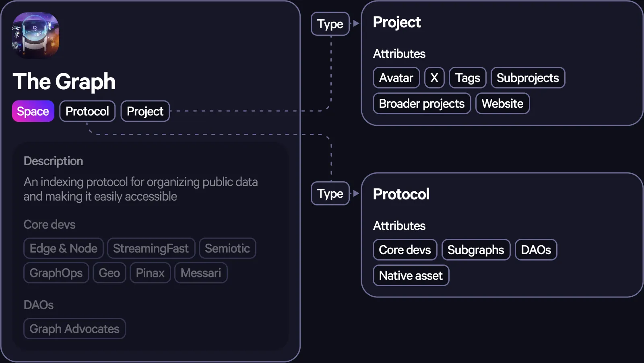Click the Project card heading
Screen dimensions: 644x363
click(397, 23)
